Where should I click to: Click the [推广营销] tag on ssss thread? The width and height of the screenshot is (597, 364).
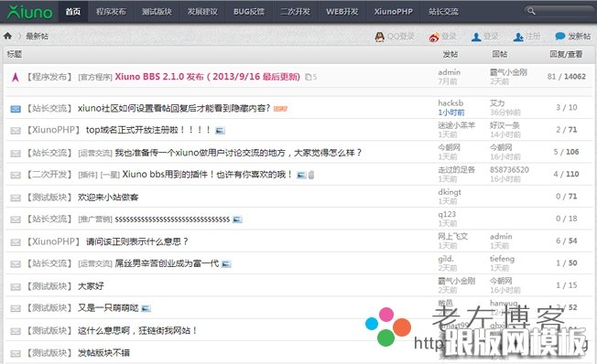pos(95,219)
